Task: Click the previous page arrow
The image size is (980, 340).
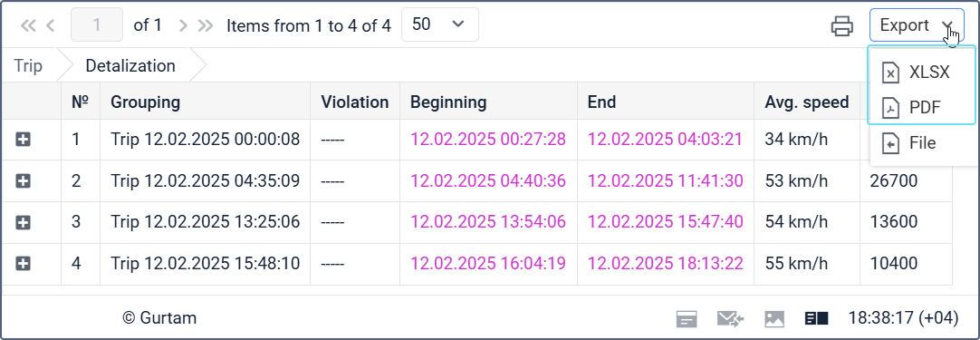Action: pos(51,25)
